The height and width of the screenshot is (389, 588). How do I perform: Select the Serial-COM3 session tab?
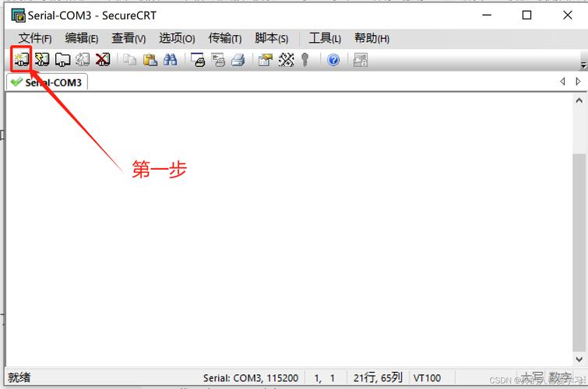[47, 82]
